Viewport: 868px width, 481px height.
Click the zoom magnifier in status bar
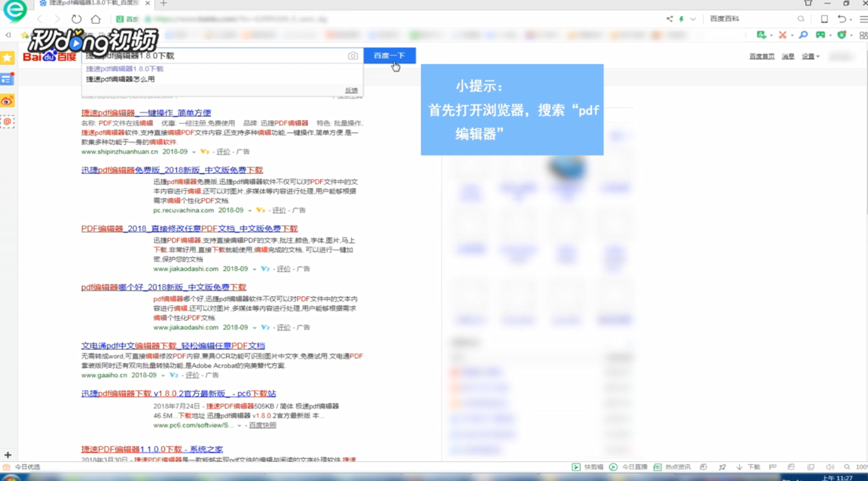point(847,467)
